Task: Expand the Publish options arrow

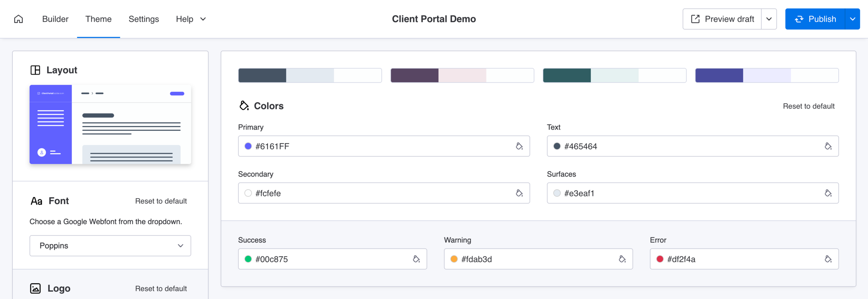Action: click(852, 19)
